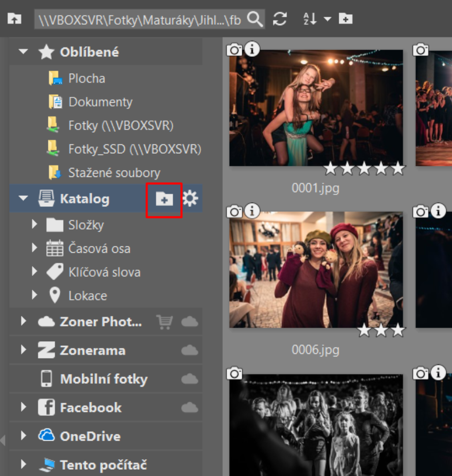Image resolution: width=452 pixels, height=476 pixels.
Task: Expand the Časová osa node
Action: click(34, 247)
